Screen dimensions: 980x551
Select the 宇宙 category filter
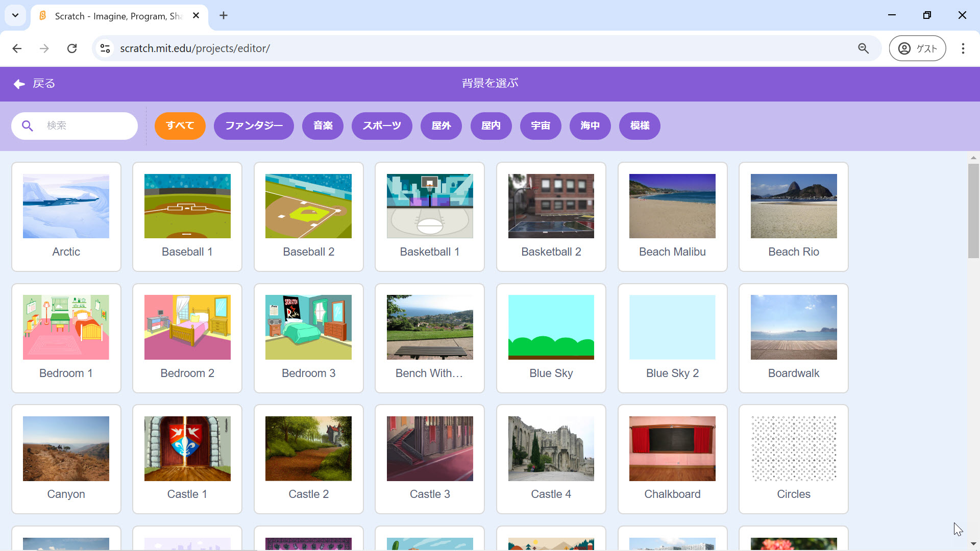(x=541, y=126)
